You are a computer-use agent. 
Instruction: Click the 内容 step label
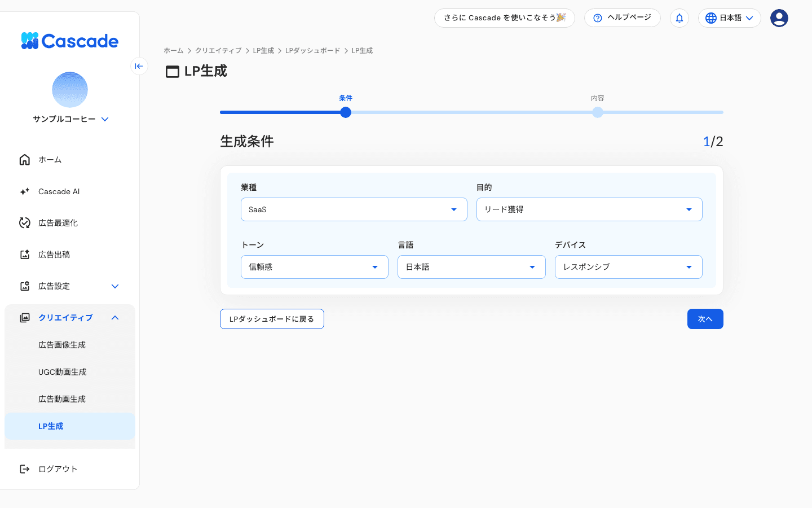point(598,98)
